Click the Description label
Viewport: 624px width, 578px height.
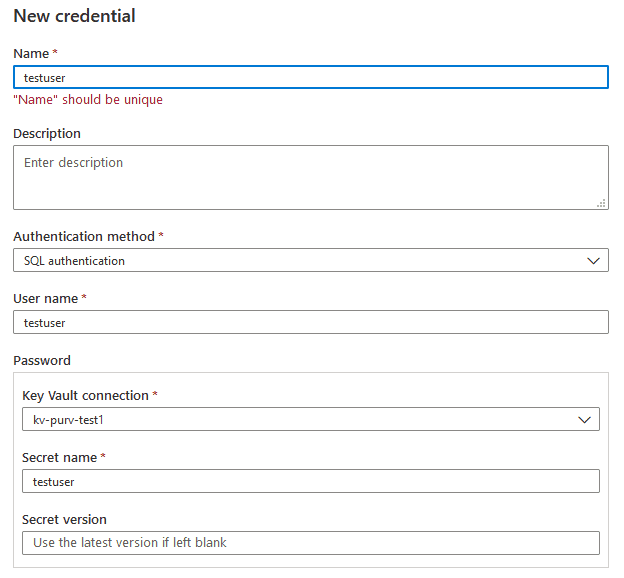(47, 133)
